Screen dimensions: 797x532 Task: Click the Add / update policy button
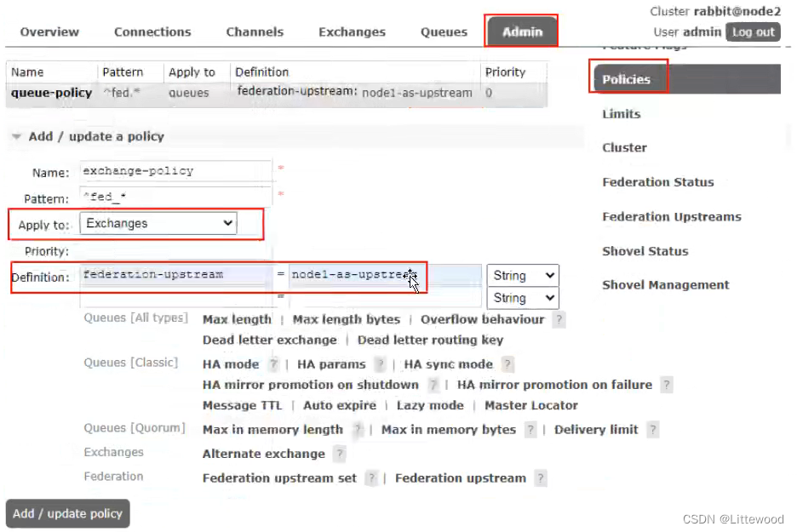coord(67,514)
